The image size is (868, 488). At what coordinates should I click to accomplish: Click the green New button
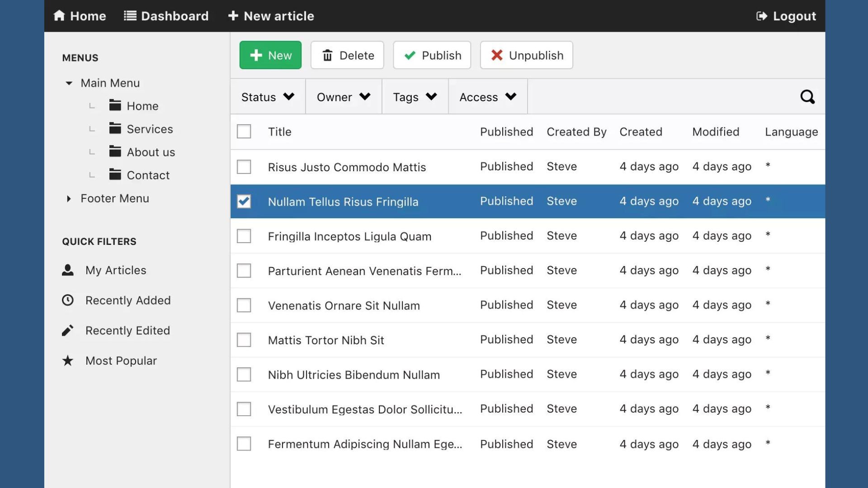point(270,55)
